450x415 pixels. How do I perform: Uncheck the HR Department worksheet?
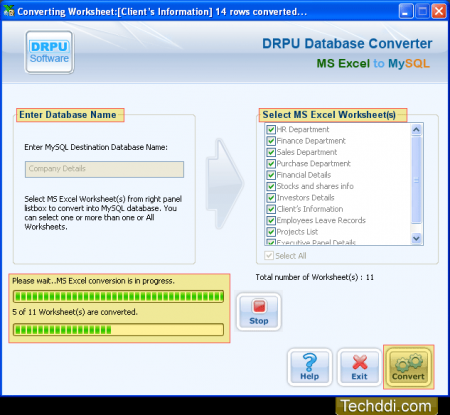[271, 129]
